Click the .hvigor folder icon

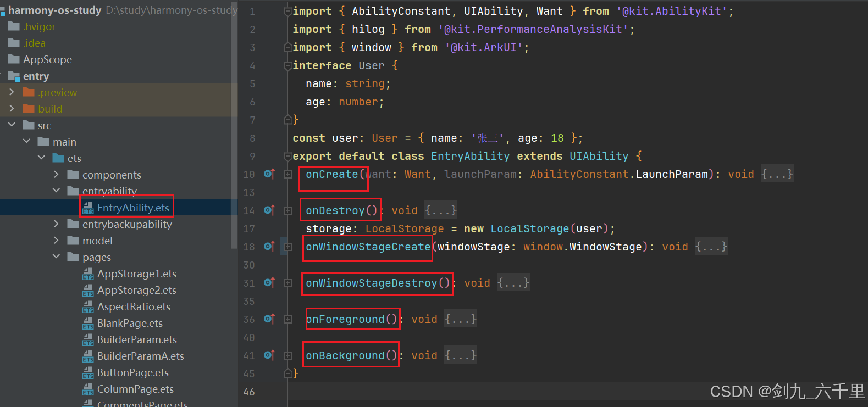coord(14,26)
